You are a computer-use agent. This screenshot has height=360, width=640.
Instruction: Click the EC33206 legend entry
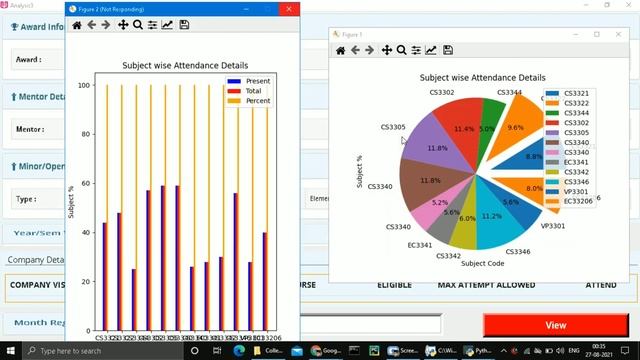(569, 202)
